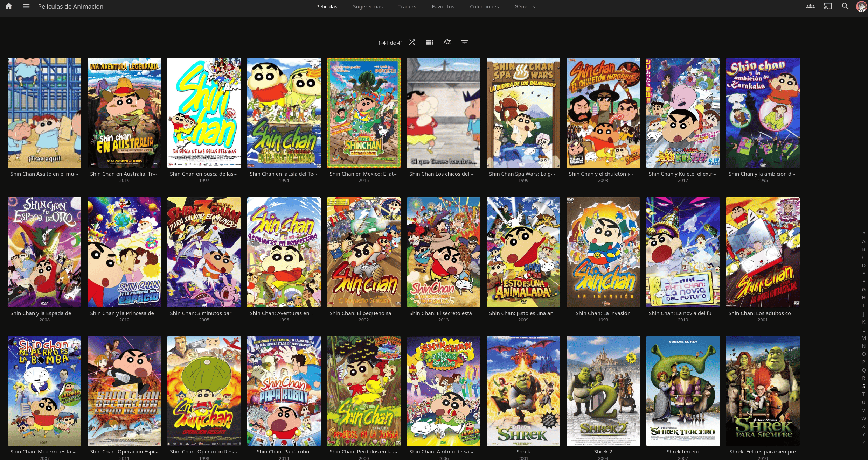868x460 pixels.
Task: Open the grid view layout selector
Action: coord(430,42)
